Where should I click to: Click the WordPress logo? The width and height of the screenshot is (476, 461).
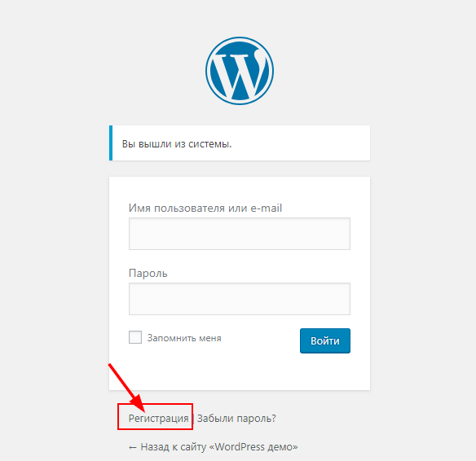[x=240, y=71]
